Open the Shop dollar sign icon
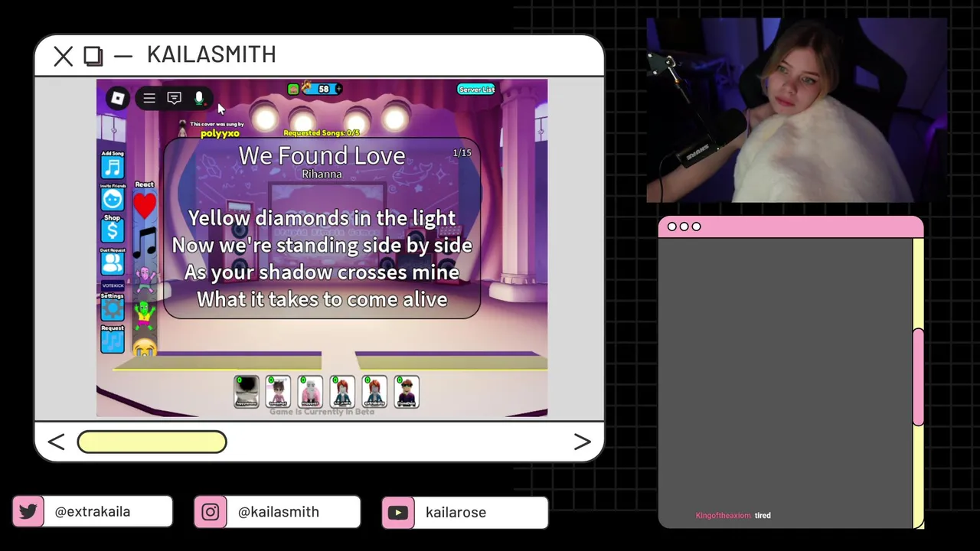980x551 pixels. pos(113,231)
